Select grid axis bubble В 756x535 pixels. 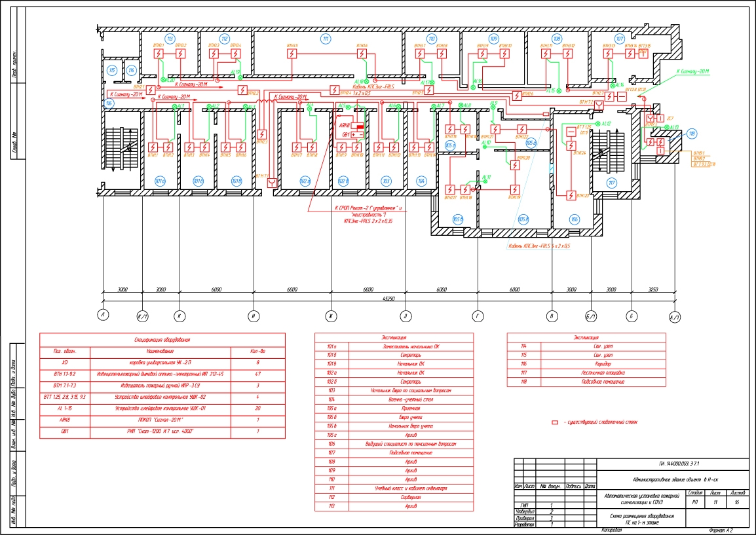[552, 316]
